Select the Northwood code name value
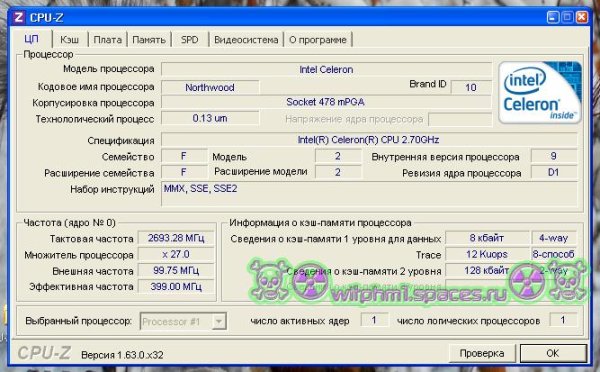This screenshot has width=600, height=372. (210, 87)
